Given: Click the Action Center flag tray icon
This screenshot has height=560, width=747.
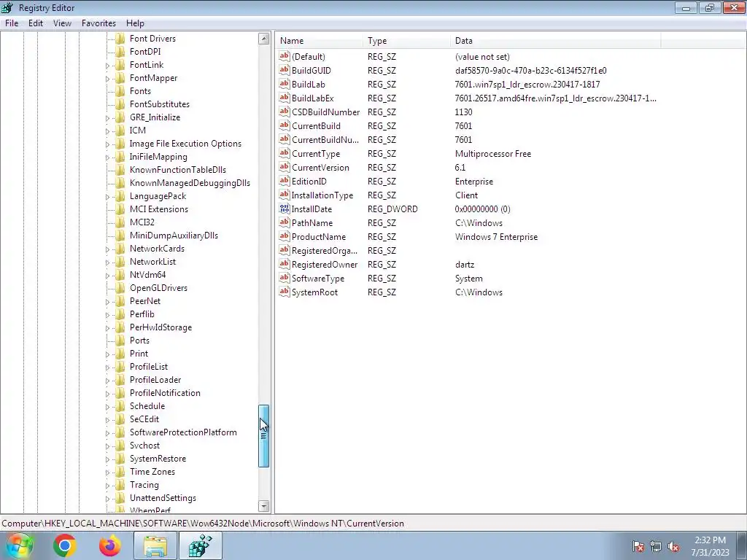Looking at the screenshot, I should pos(638,547).
